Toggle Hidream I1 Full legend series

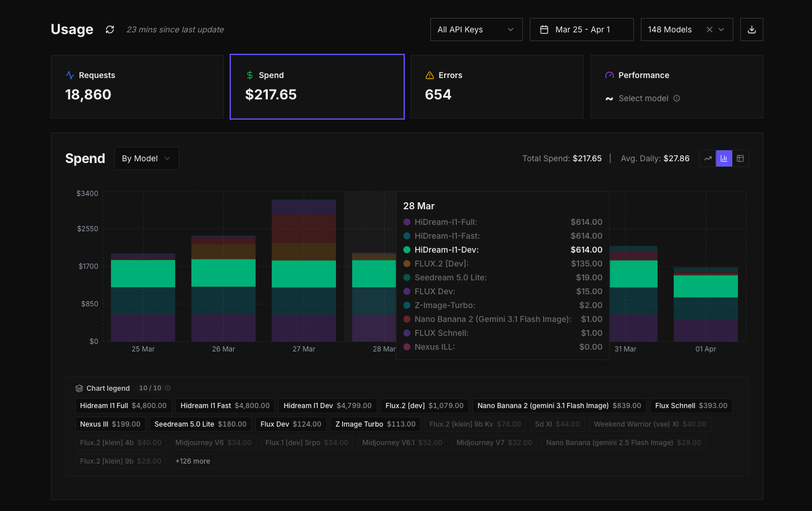coord(123,406)
